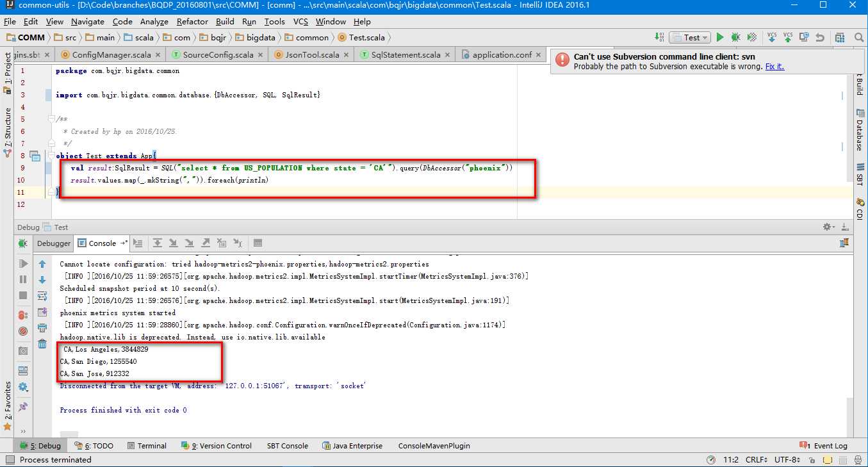The height and width of the screenshot is (467, 868).
Task: Click Evaluate Expression calculator icon
Action: pyautogui.click(x=258, y=243)
